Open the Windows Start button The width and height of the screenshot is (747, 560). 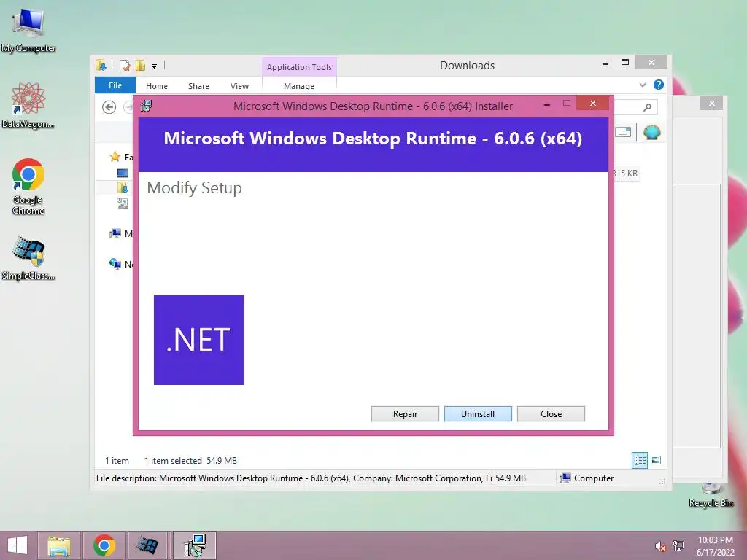[18, 545]
